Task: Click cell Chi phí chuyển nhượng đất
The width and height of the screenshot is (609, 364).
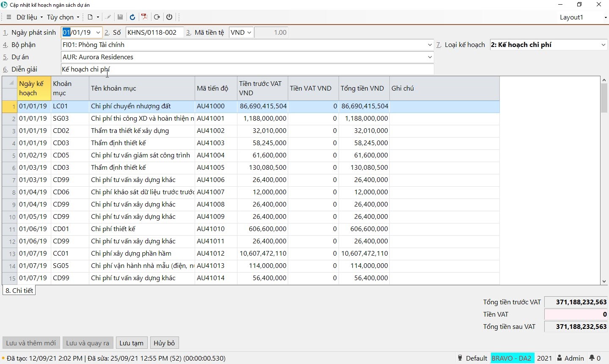Action: [142, 106]
